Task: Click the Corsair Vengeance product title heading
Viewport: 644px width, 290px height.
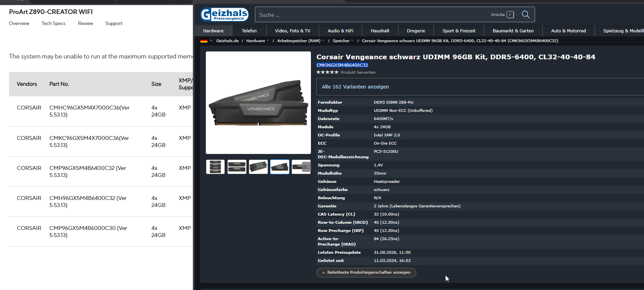Action: (x=456, y=57)
